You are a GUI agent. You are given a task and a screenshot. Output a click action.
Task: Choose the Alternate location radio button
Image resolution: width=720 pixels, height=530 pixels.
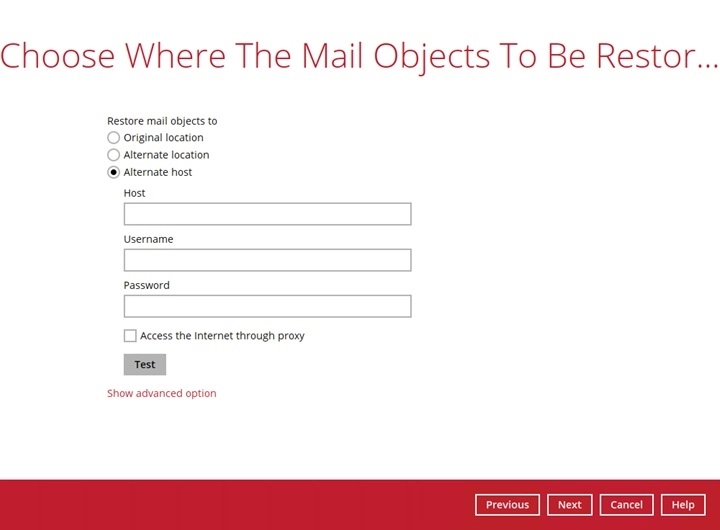(114, 155)
